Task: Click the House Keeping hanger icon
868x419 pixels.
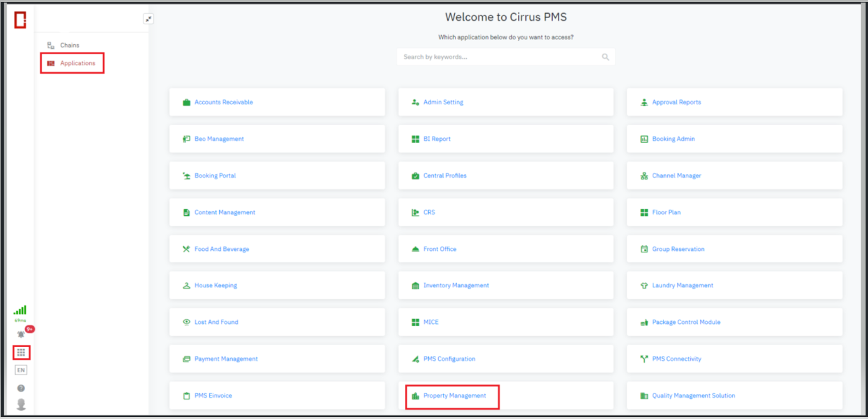Action: click(x=186, y=285)
